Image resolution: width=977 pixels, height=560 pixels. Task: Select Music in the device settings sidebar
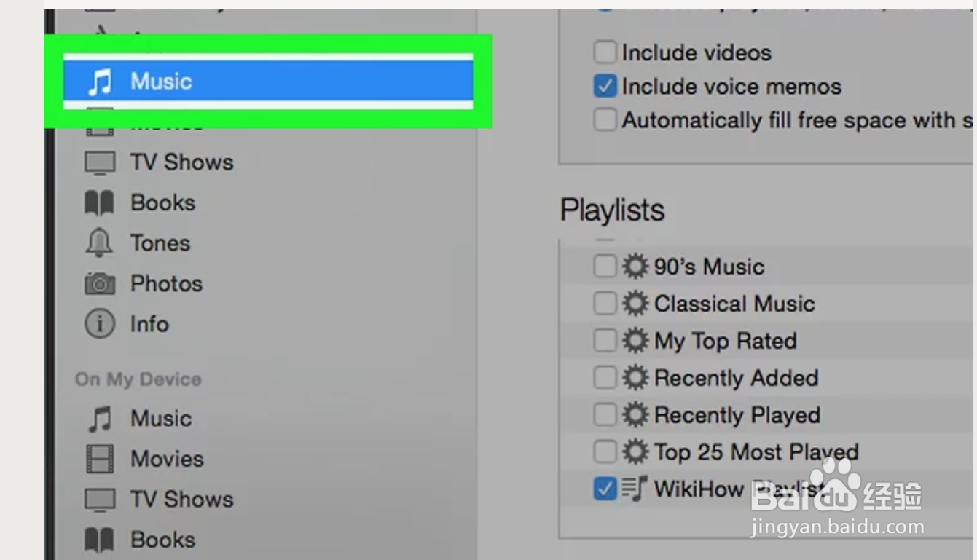pyautogui.click(x=268, y=82)
